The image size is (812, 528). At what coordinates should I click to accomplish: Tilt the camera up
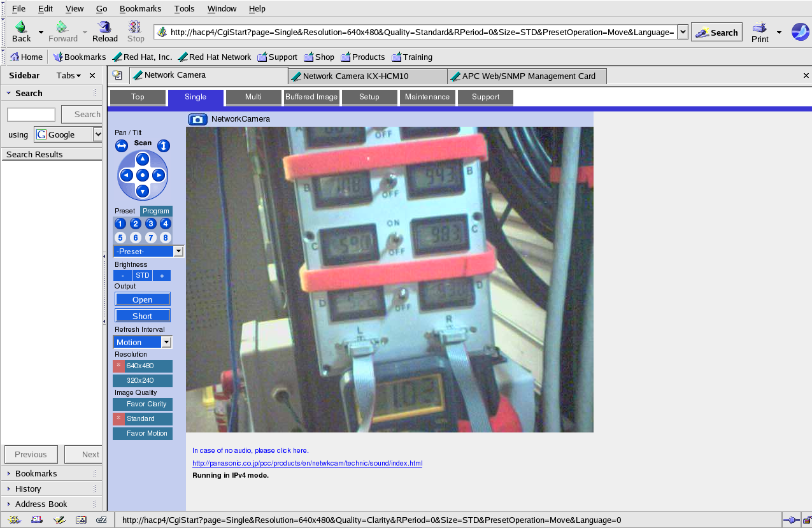(143, 159)
